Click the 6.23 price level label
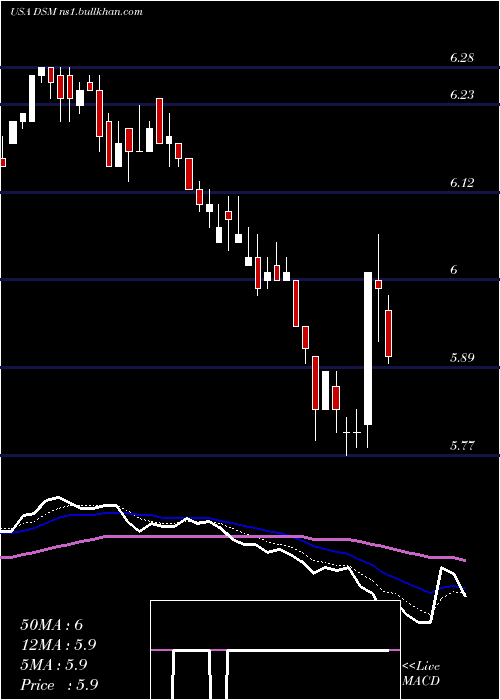Image resolution: width=500 pixels, height=700 pixels. [462, 95]
